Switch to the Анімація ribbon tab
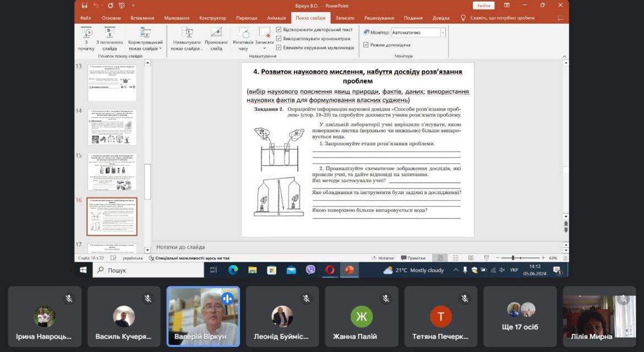The height and width of the screenshot is (352, 644). click(x=276, y=18)
